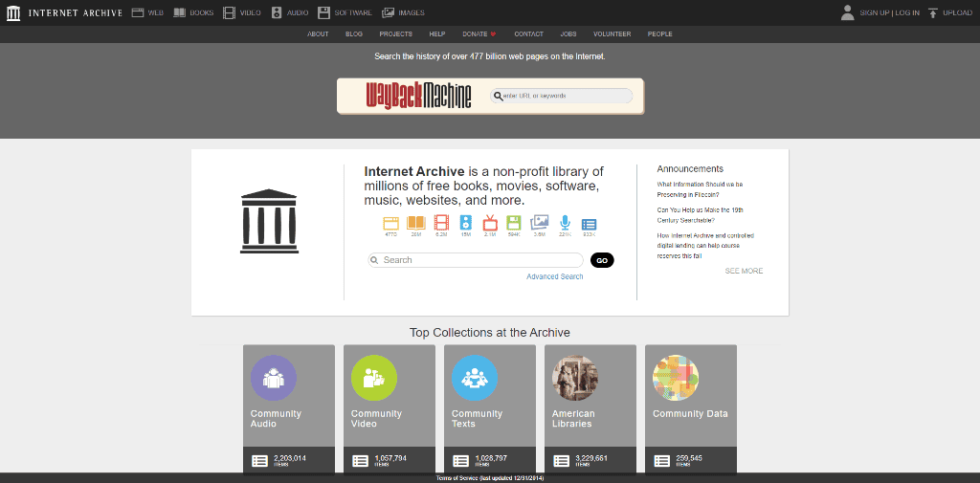980x483 pixels.
Task: Open the Community Video collection thumbnail
Action: pos(374,378)
